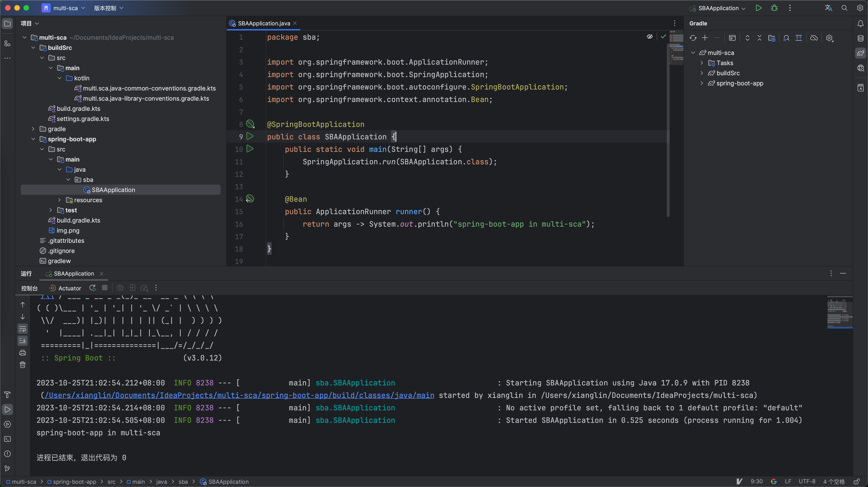Expand Tasks node in Gradle panel

click(702, 63)
